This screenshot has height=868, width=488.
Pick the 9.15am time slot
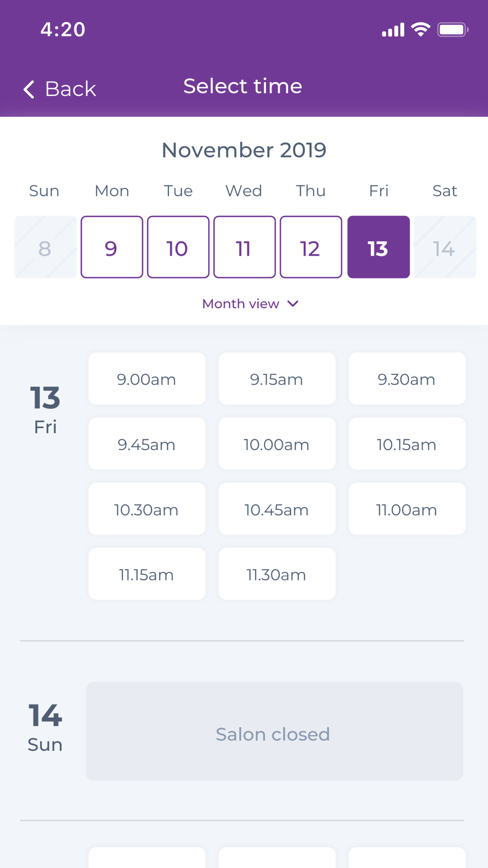[x=277, y=379]
